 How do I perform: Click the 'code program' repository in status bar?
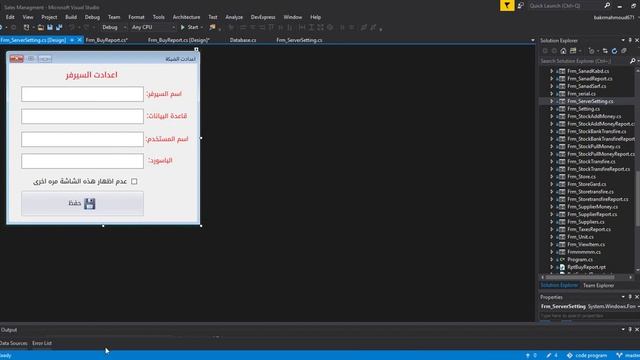coord(587,356)
